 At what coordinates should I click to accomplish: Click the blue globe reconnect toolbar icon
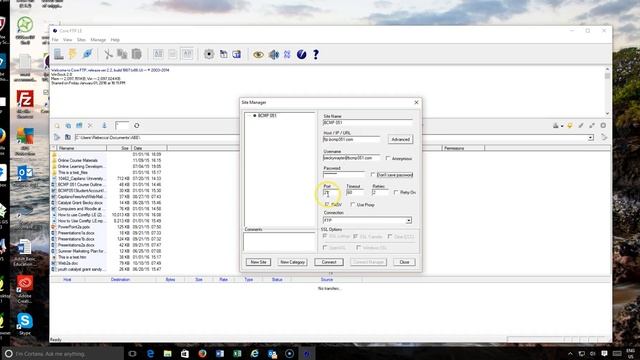click(x=87, y=54)
